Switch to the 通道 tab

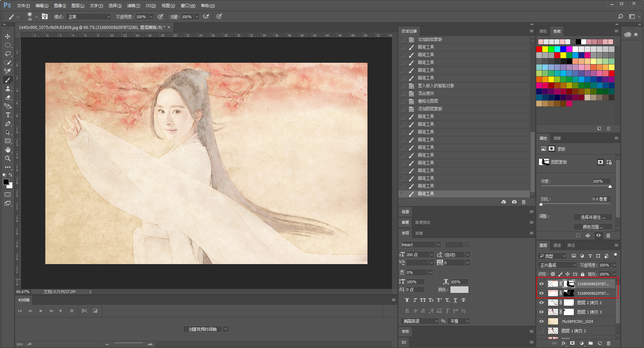click(557, 245)
